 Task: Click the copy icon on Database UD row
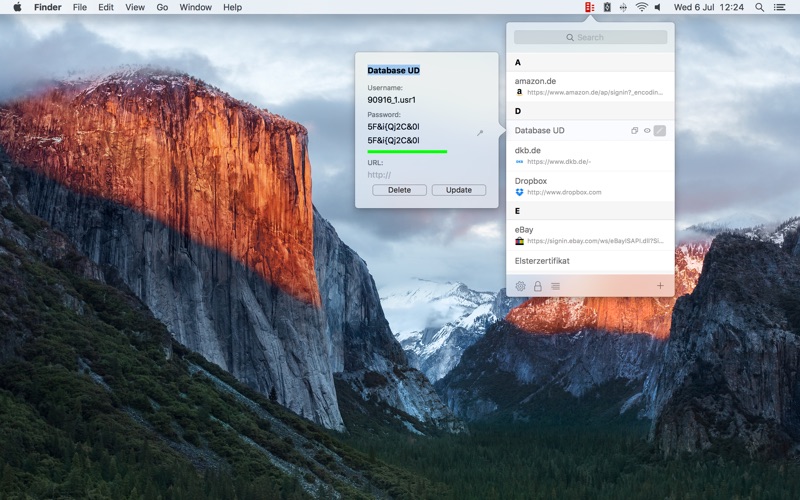634,131
